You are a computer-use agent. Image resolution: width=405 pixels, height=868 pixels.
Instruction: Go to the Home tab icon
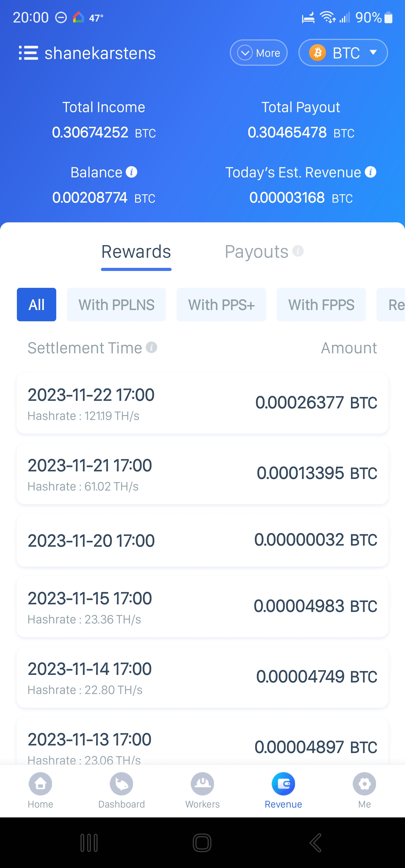pos(40,784)
